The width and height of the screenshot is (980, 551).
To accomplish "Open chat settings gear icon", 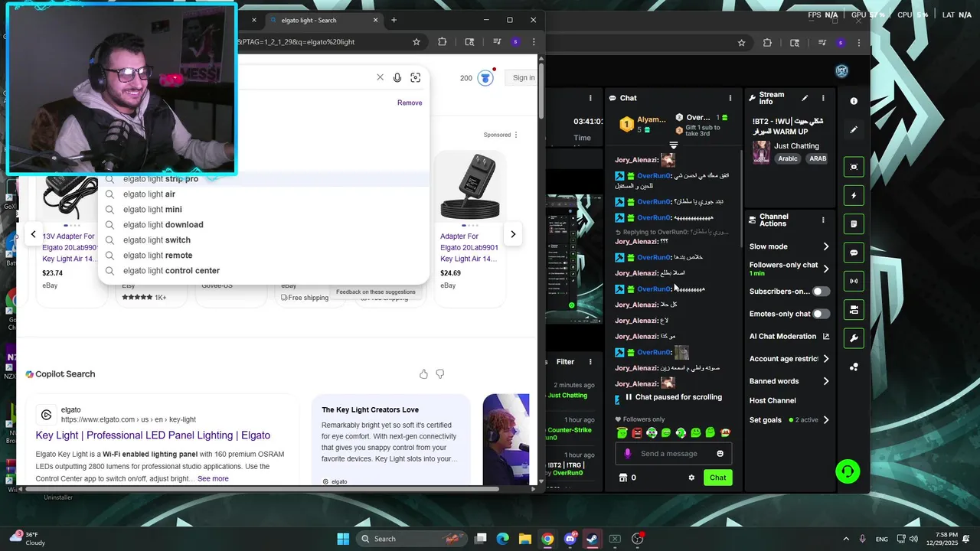I will 691,478.
